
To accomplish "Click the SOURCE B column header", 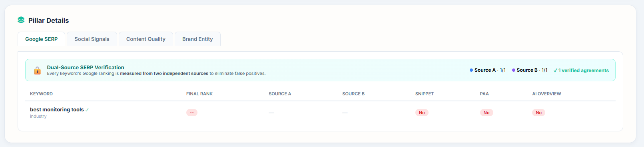I will pos(353,94).
